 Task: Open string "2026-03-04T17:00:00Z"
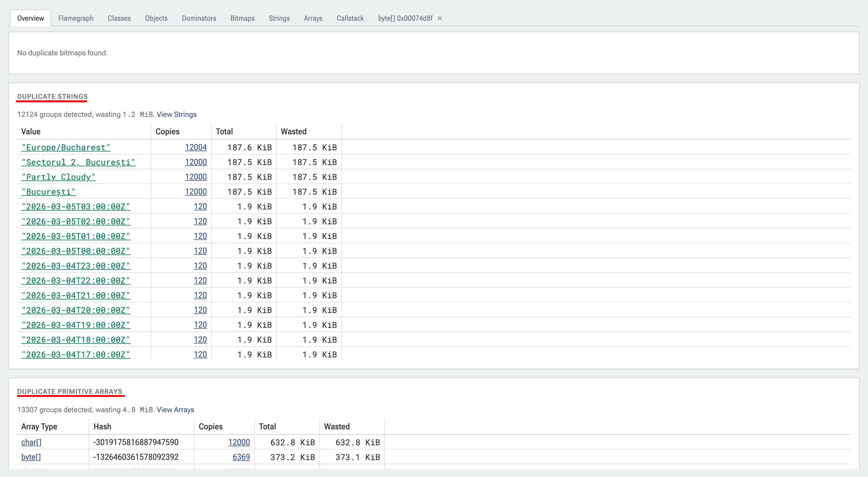pos(76,355)
